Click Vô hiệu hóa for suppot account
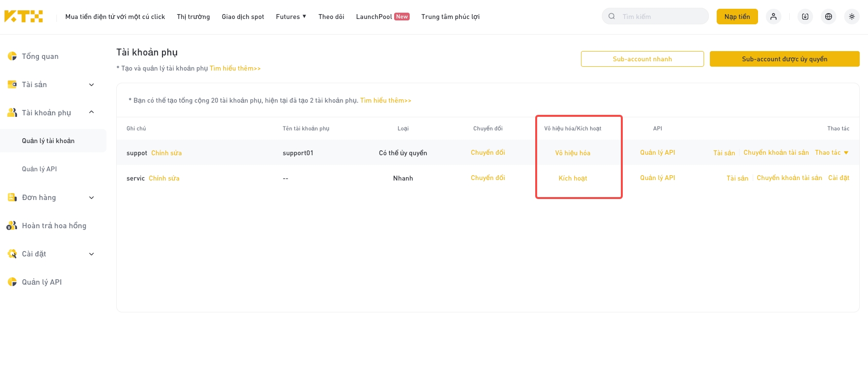 (573, 153)
